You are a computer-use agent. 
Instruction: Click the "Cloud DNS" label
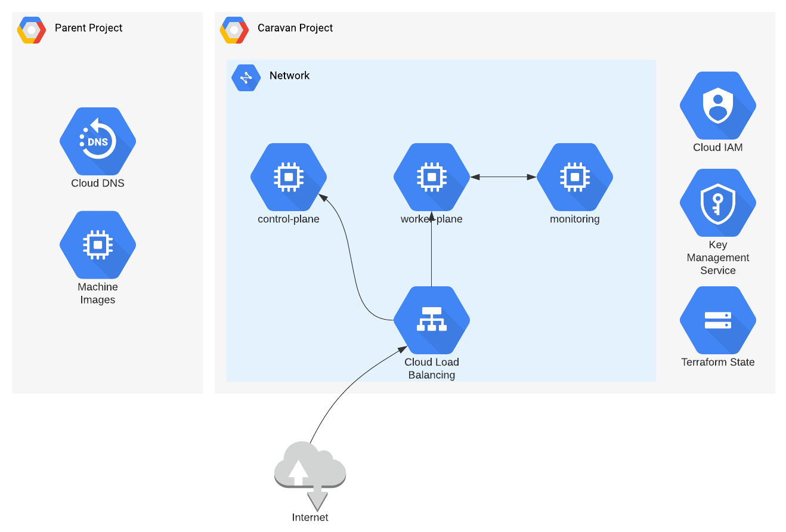[x=98, y=183]
